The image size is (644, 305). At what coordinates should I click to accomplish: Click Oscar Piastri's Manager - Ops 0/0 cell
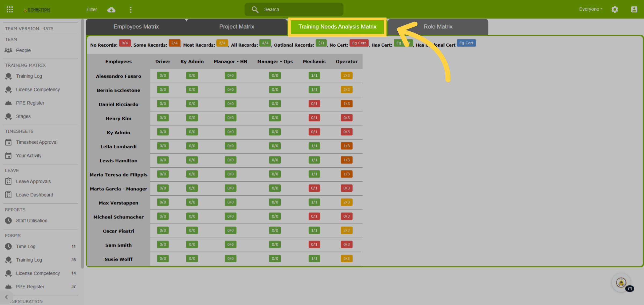[x=275, y=230]
